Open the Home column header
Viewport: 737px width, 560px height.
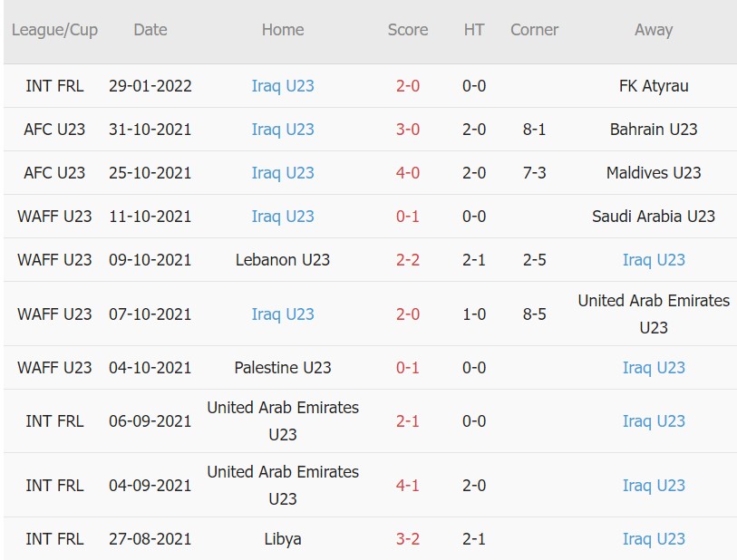[283, 30]
